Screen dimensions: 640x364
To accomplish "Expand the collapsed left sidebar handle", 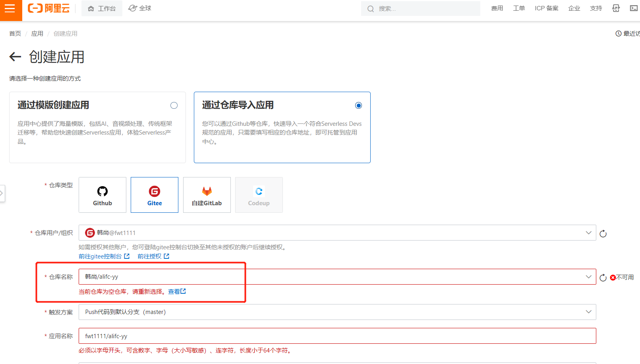I will tap(2, 193).
